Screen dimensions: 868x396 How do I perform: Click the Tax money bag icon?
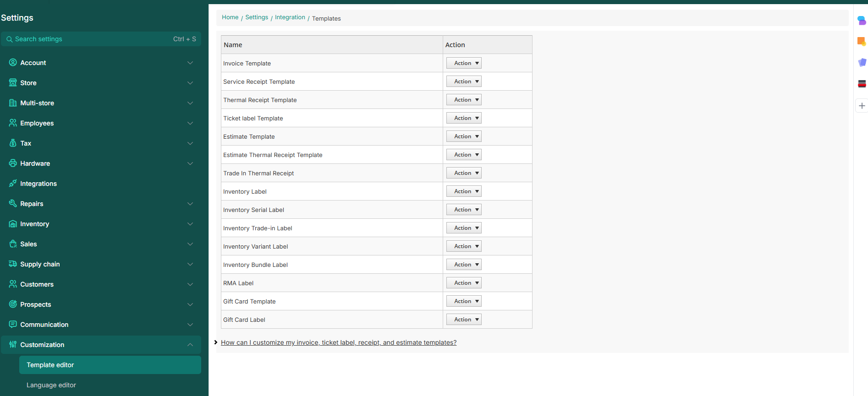click(13, 143)
